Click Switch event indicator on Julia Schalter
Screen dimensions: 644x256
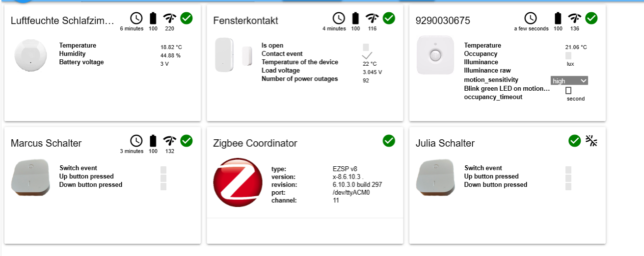point(568,170)
